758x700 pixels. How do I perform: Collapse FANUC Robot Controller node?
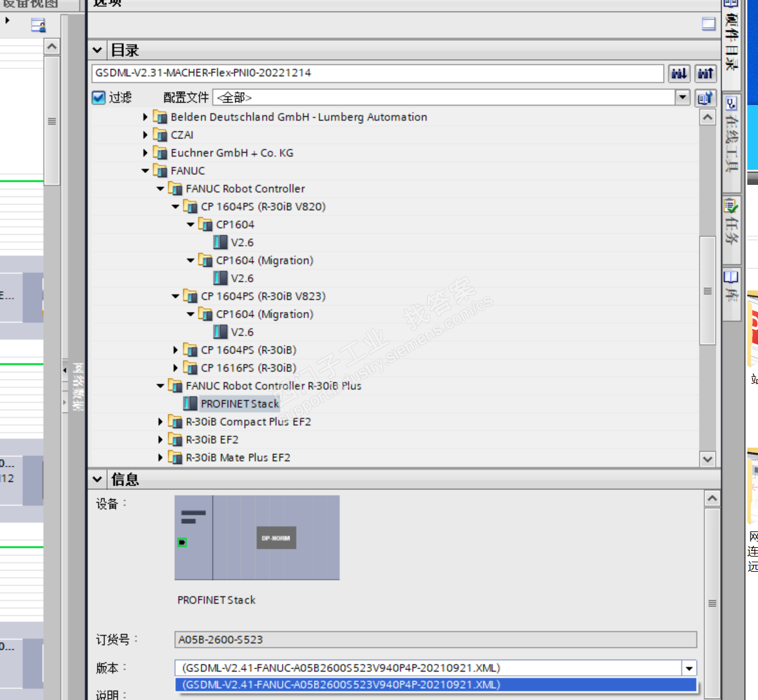tap(160, 189)
